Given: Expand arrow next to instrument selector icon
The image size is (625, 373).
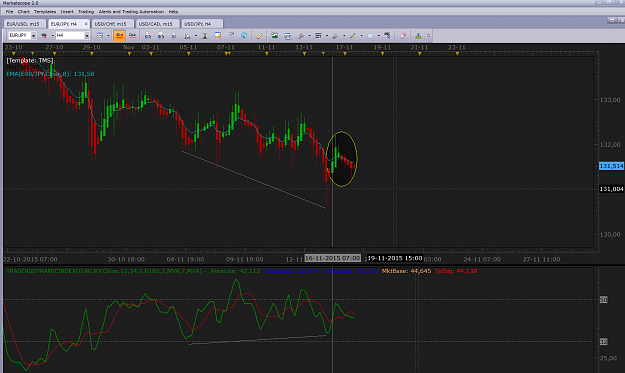Looking at the screenshot, I should [52, 35].
